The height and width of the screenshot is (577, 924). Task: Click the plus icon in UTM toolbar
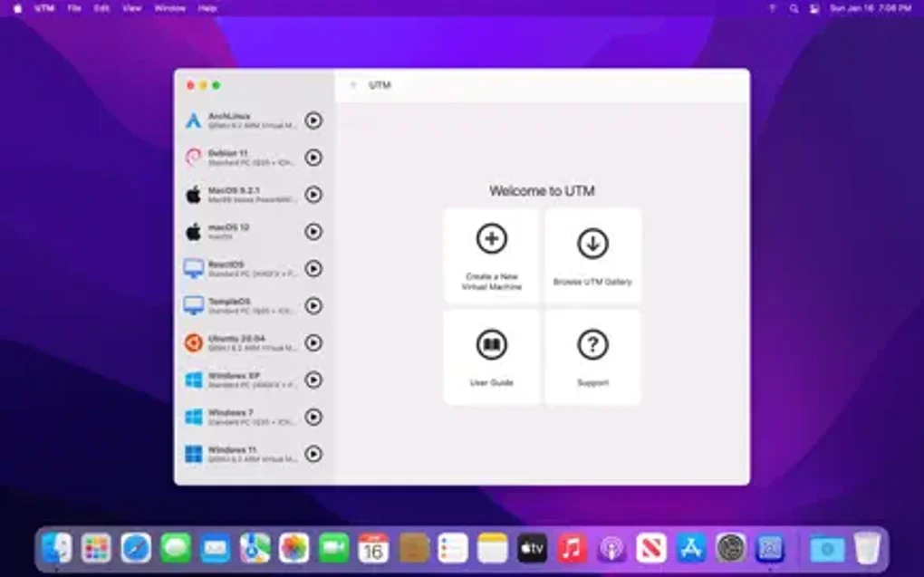point(353,85)
